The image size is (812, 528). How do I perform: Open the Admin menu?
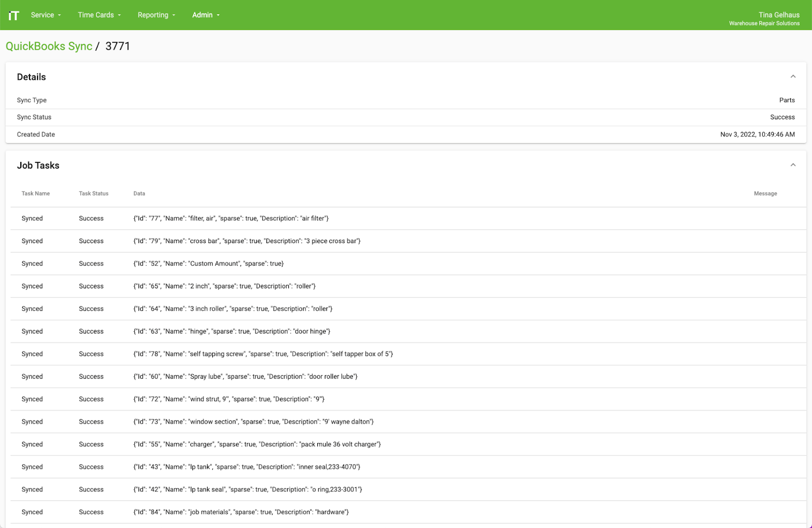[x=206, y=15]
